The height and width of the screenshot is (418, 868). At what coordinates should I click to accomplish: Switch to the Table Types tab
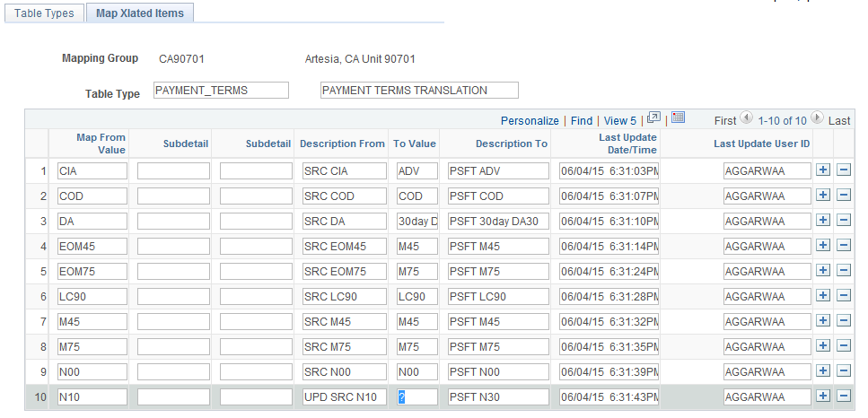tap(45, 13)
